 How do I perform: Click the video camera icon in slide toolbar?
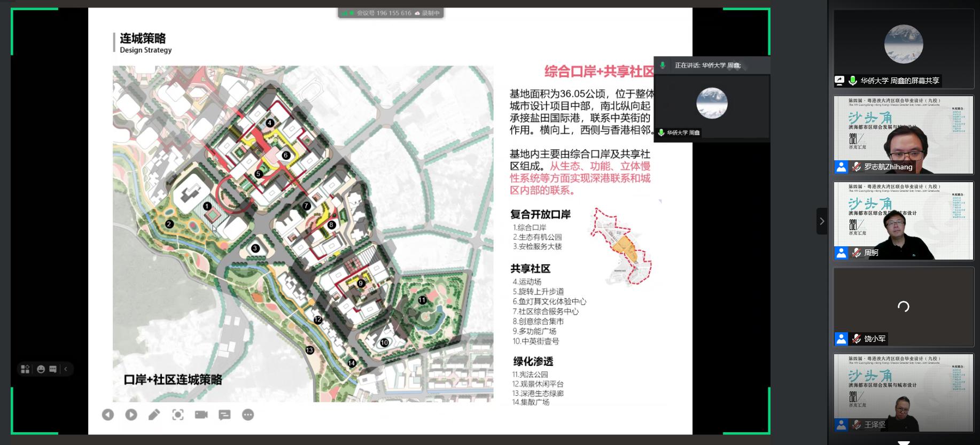[x=201, y=415]
